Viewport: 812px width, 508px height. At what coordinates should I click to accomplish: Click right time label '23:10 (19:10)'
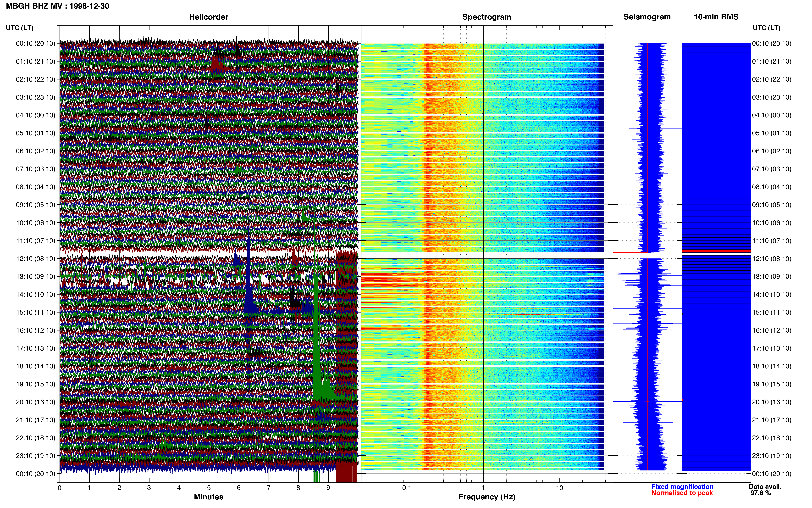coord(772,456)
